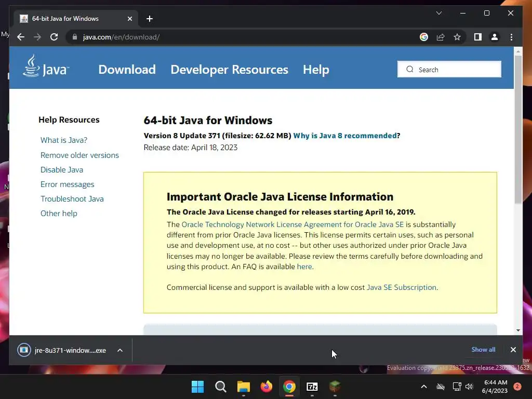Click the scrollbar up arrow
Screen dimensions: 532x399
(x=518, y=51)
